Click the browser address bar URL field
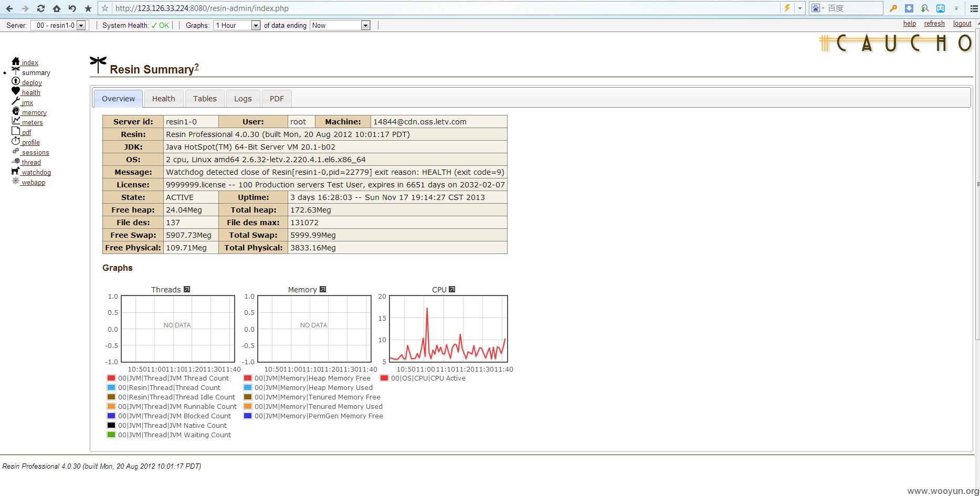This screenshot has height=496, width=980. [x=446, y=8]
